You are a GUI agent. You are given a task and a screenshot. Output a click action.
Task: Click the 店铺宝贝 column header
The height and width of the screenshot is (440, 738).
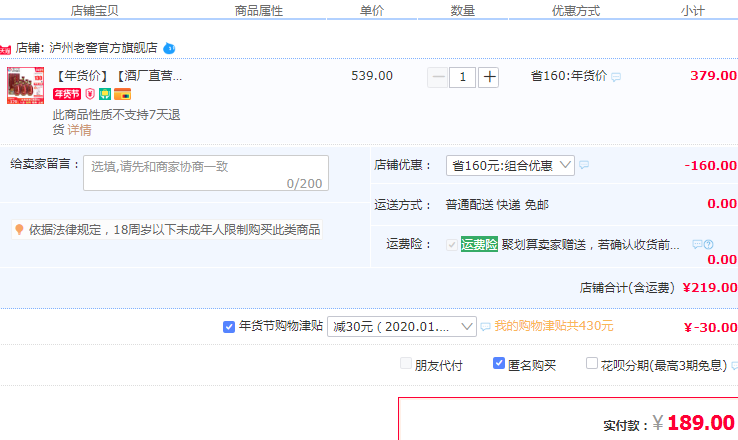coord(94,10)
